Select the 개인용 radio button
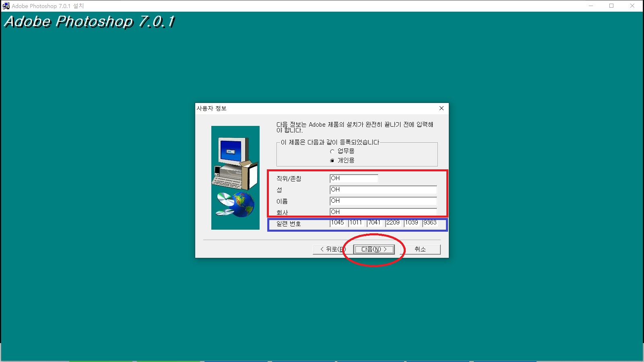The image size is (644, 362). (332, 160)
